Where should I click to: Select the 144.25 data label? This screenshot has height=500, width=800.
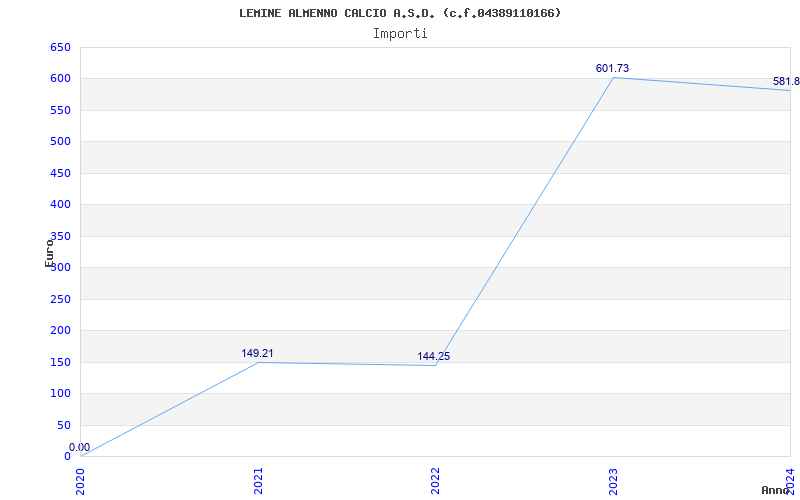tap(434, 356)
